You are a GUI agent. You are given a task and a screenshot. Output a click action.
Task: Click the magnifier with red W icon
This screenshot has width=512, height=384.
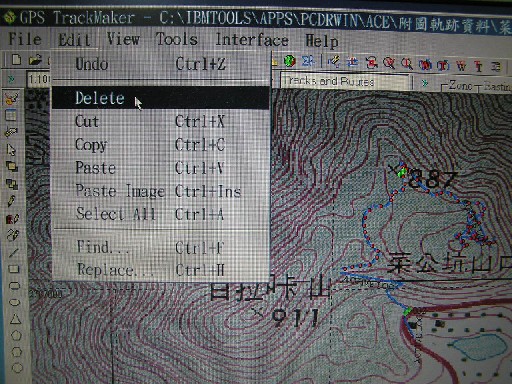[389, 63]
